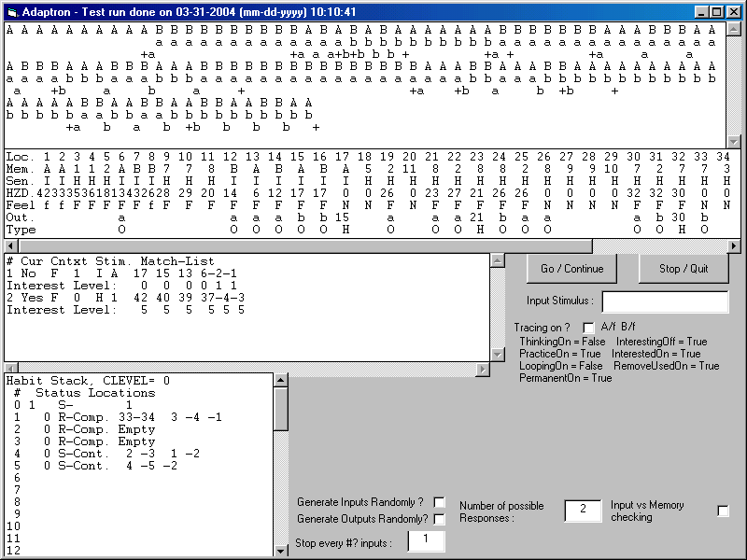This screenshot has width=747, height=560.
Task: Minimize the Adaptron window
Action: (x=702, y=12)
